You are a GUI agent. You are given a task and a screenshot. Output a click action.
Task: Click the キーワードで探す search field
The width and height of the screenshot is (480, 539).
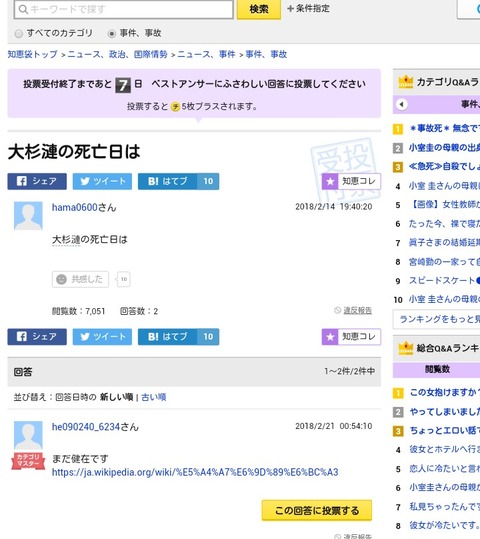pos(123,9)
